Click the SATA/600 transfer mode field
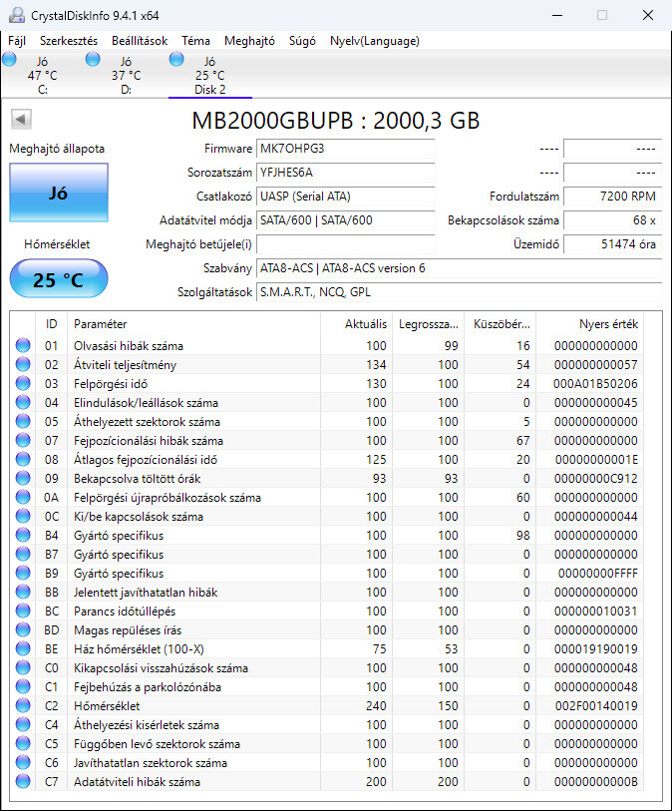This screenshot has width=672, height=811. (x=345, y=220)
